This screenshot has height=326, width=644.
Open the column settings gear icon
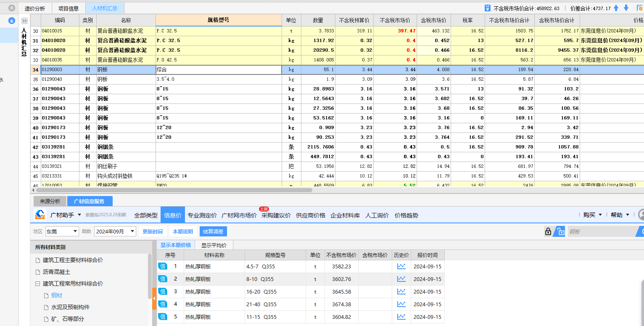641,8
